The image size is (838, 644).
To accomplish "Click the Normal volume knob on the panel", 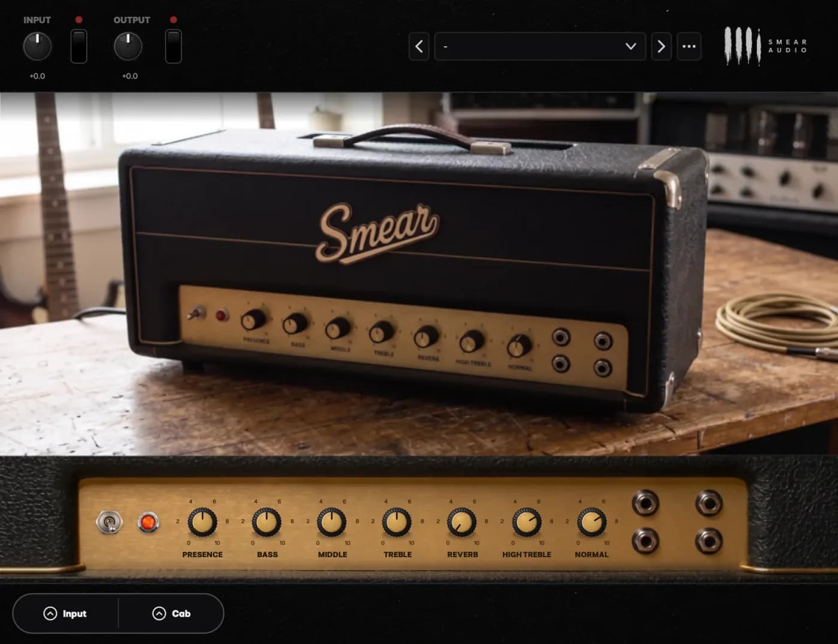I will pos(591,522).
